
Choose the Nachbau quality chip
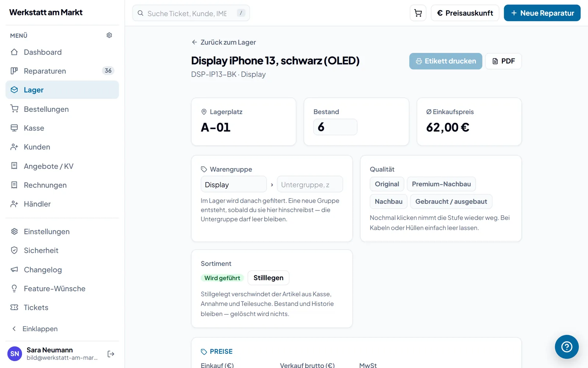[x=388, y=201]
